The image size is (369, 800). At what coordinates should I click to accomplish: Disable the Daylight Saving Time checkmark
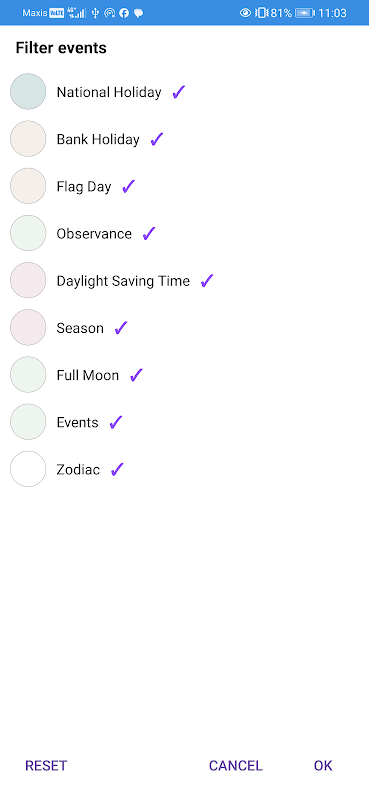(x=207, y=281)
